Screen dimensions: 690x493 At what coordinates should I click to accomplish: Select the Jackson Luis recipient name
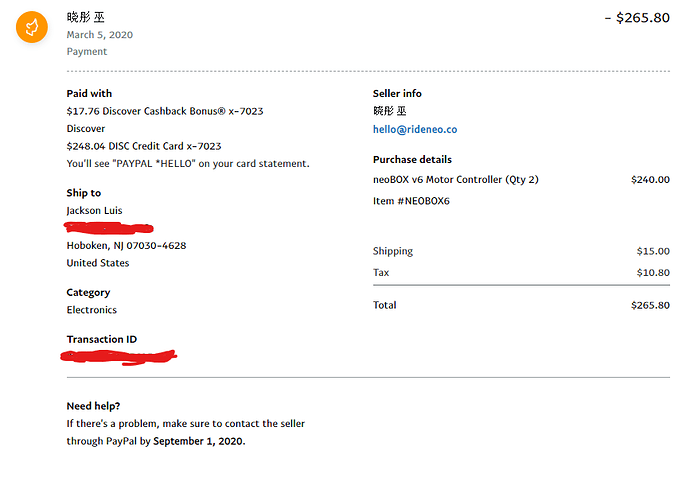click(94, 210)
